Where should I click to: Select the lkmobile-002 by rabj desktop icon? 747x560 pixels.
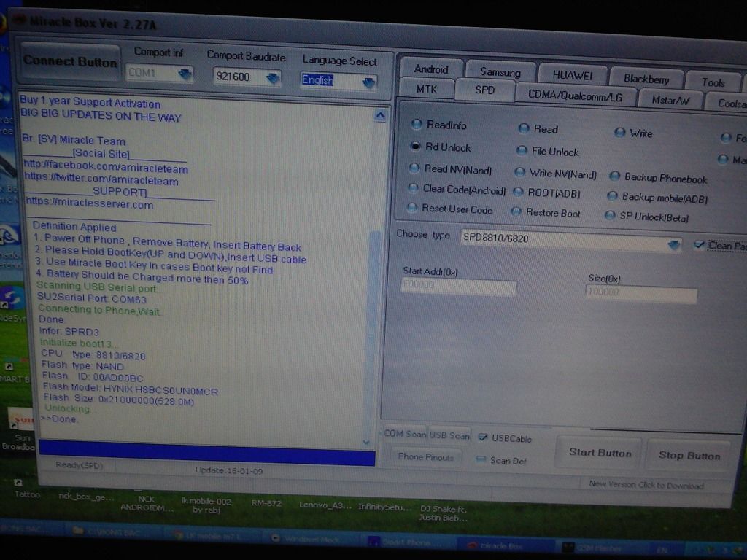(206, 505)
